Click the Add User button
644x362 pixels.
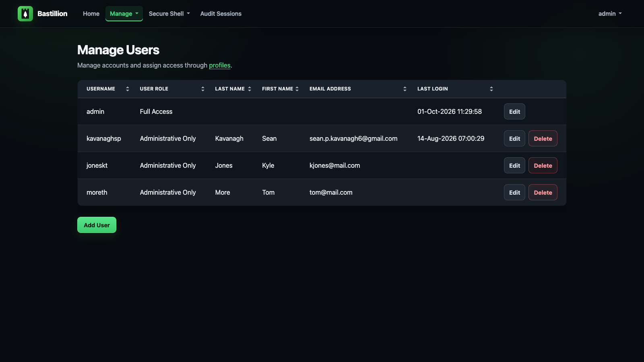(x=97, y=225)
